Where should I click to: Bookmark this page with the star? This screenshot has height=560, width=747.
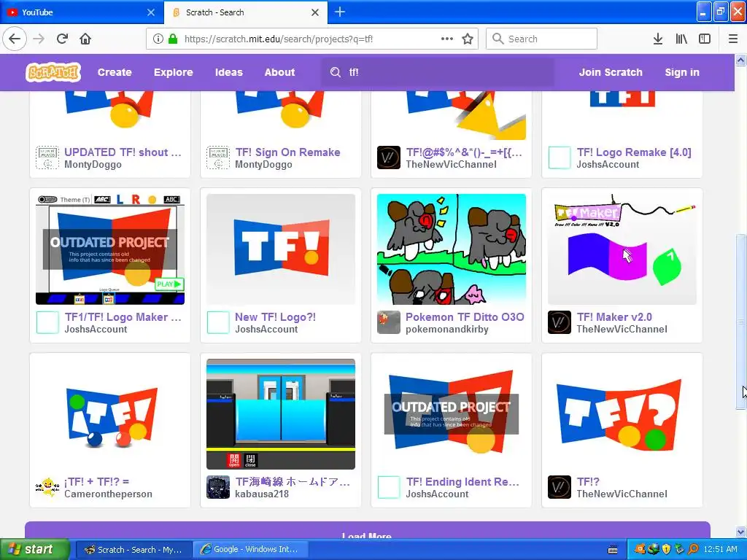pyautogui.click(x=468, y=39)
